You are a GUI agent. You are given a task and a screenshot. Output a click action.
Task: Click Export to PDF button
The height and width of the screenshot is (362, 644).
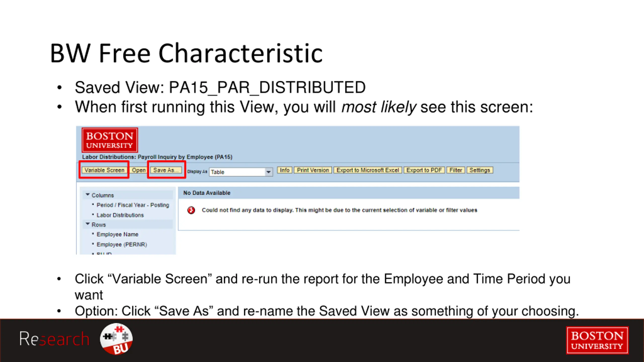pos(424,170)
